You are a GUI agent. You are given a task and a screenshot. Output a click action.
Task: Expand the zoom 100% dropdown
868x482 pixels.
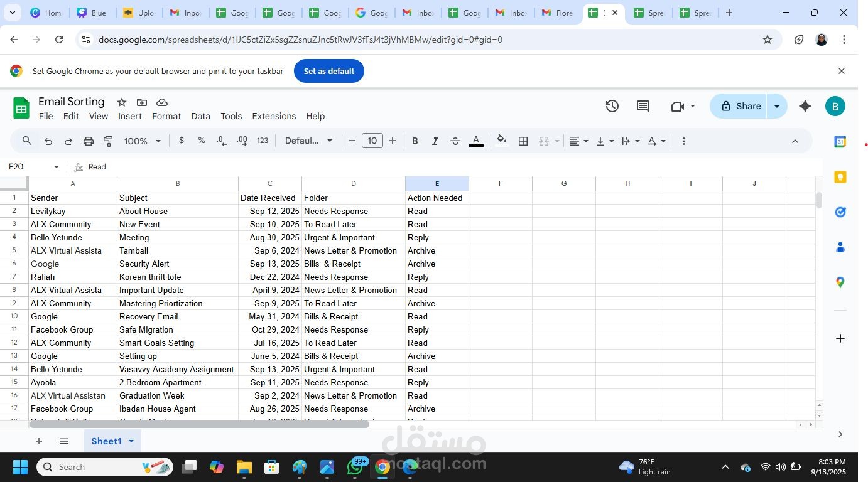143,141
